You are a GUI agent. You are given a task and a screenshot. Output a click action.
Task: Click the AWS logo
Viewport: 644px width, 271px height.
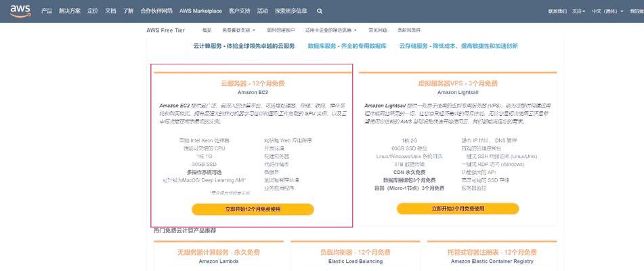click(x=20, y=11)
